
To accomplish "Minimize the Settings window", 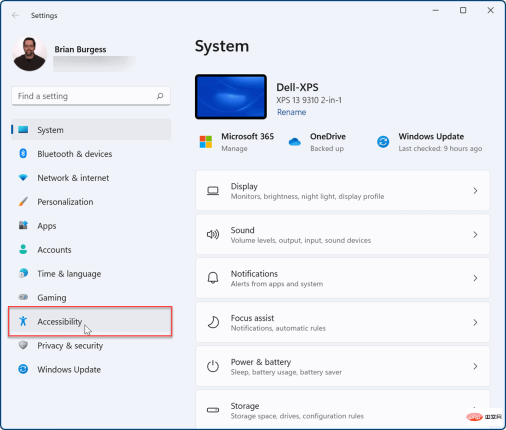I will pos(436,10).
